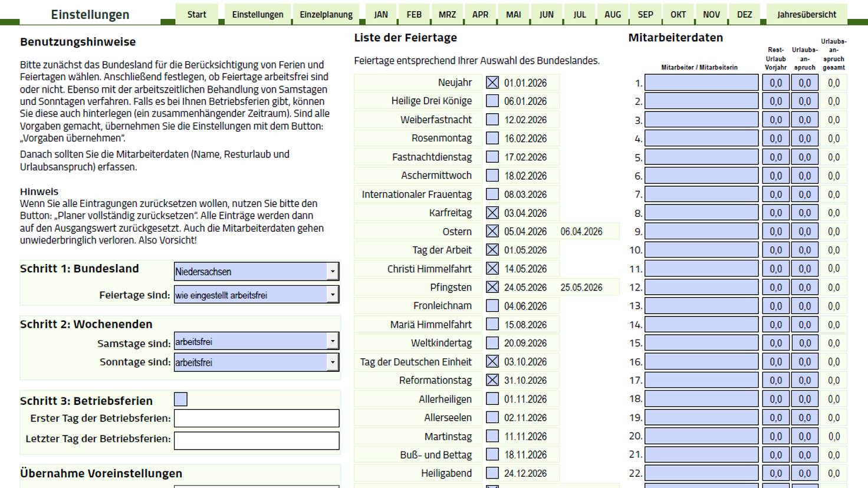Expand the Feiertage sind dropdown
The image size is (868, 488).
(333, 295)
